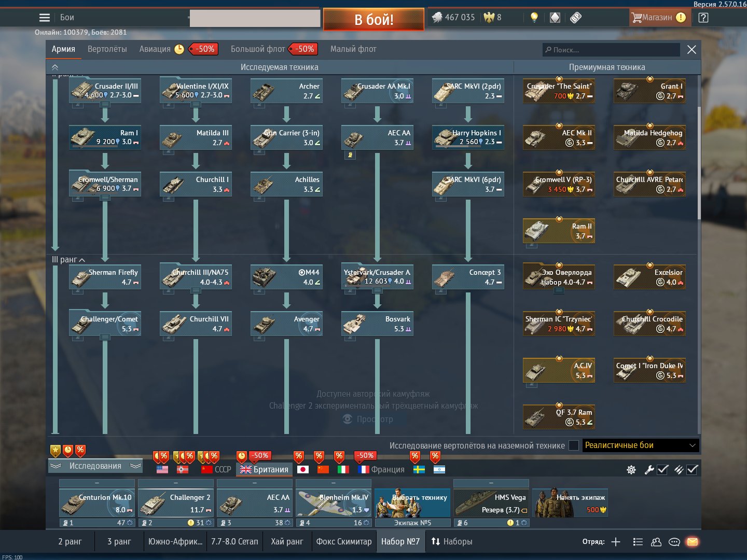This screenshot has width=747, height=560.
Task: Open the contacts icon in bottom bar
Action: tap(656, 542)
